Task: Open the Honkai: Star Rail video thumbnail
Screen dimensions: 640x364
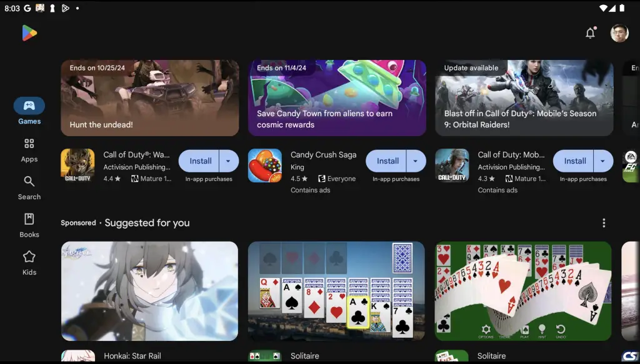Action: [x=150, y=291]
